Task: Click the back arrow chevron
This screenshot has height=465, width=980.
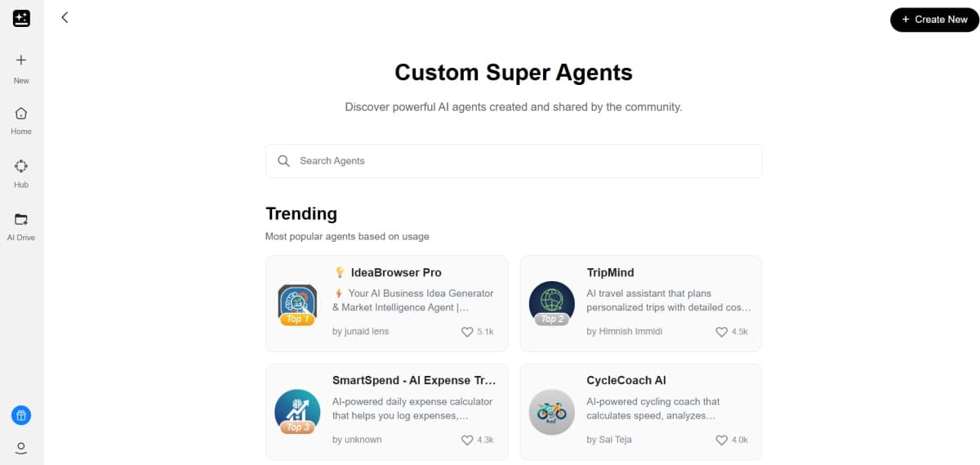Action: coord(65,17)
